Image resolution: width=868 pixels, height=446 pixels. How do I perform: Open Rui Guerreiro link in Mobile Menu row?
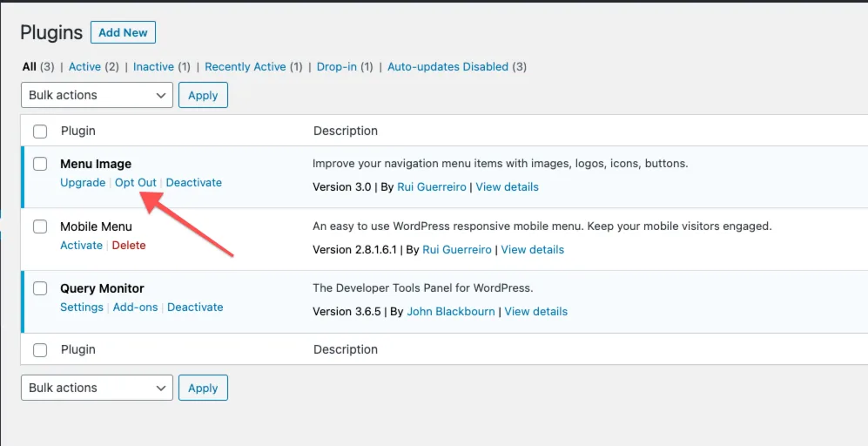pos(457,250)
